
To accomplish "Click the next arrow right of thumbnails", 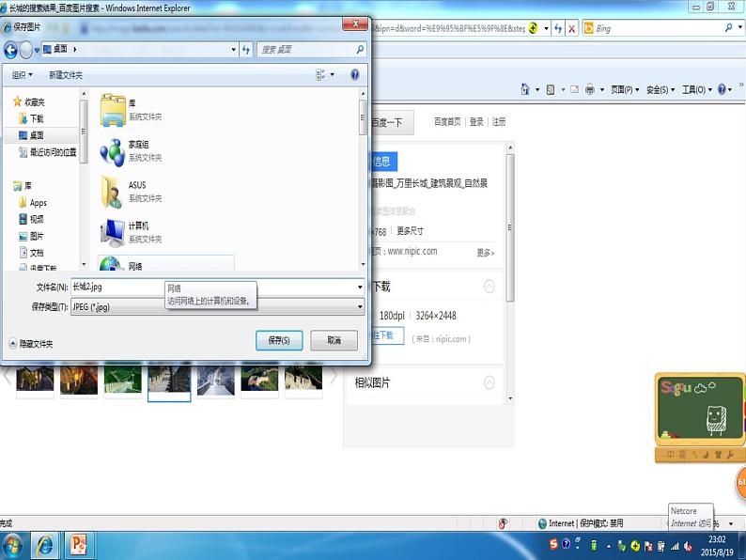I will 334,376.
